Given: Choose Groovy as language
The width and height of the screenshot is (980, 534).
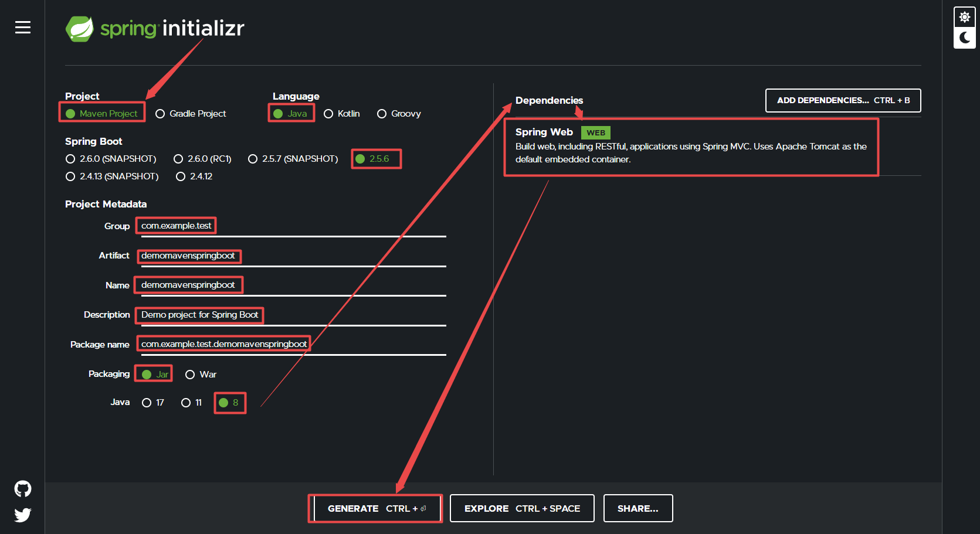Looking at the screenshot, I should point(399,114).
